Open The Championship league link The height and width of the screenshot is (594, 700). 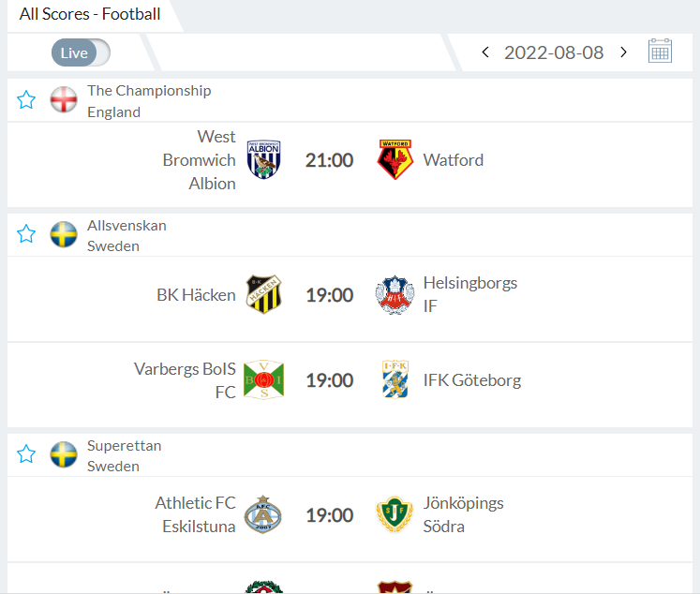149,91
